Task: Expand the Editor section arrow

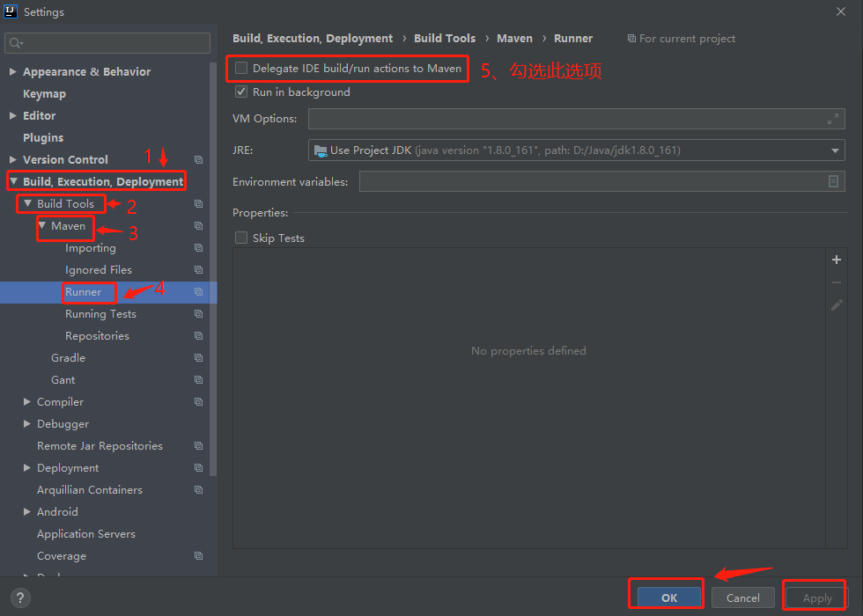Action: tap(12, 115)
